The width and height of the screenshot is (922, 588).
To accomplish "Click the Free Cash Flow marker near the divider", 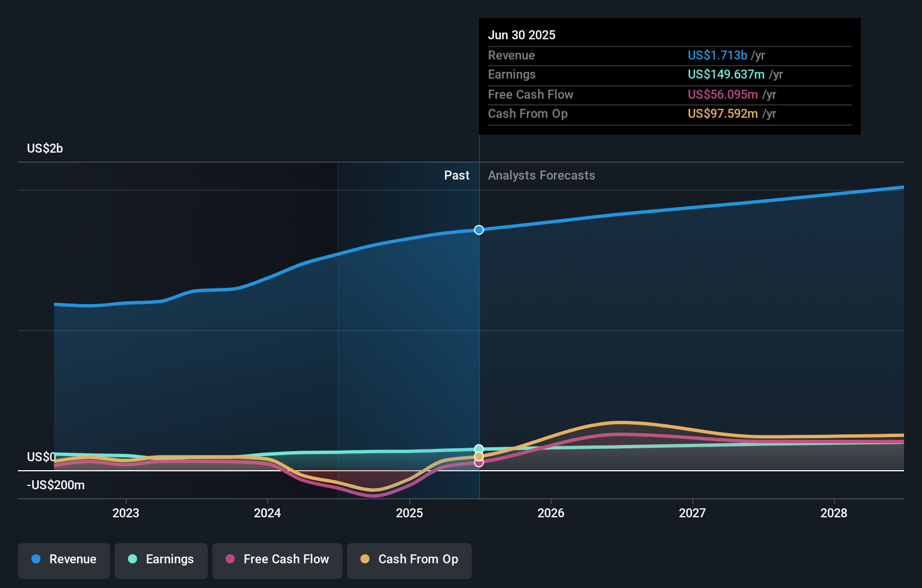I will click(479, 463).
